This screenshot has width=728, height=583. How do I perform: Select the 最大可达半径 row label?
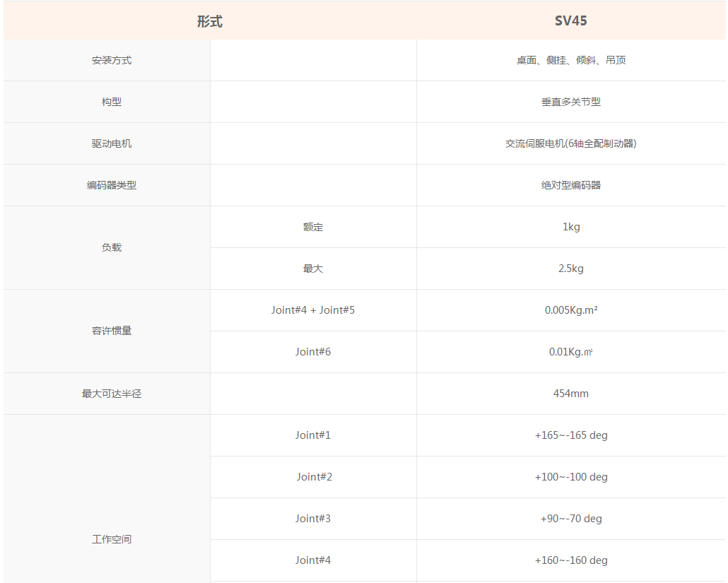click(x=112, y=394)
